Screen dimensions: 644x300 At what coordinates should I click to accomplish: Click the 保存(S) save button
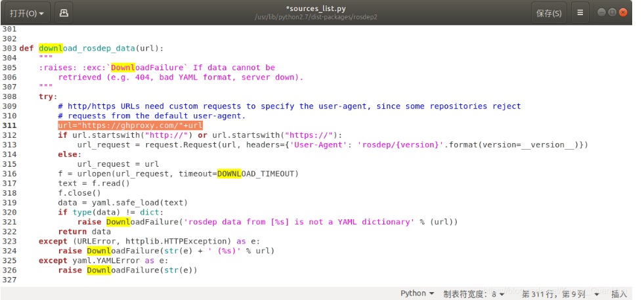pos(548,12)
